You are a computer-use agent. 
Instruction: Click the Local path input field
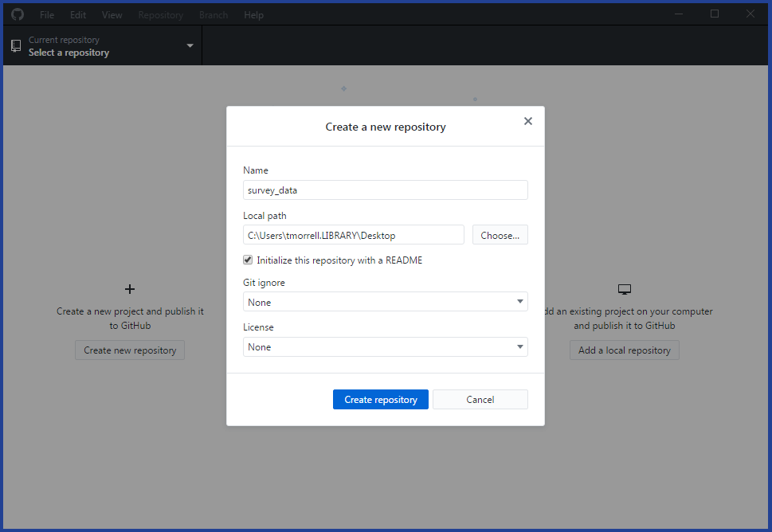click(354, 235)
